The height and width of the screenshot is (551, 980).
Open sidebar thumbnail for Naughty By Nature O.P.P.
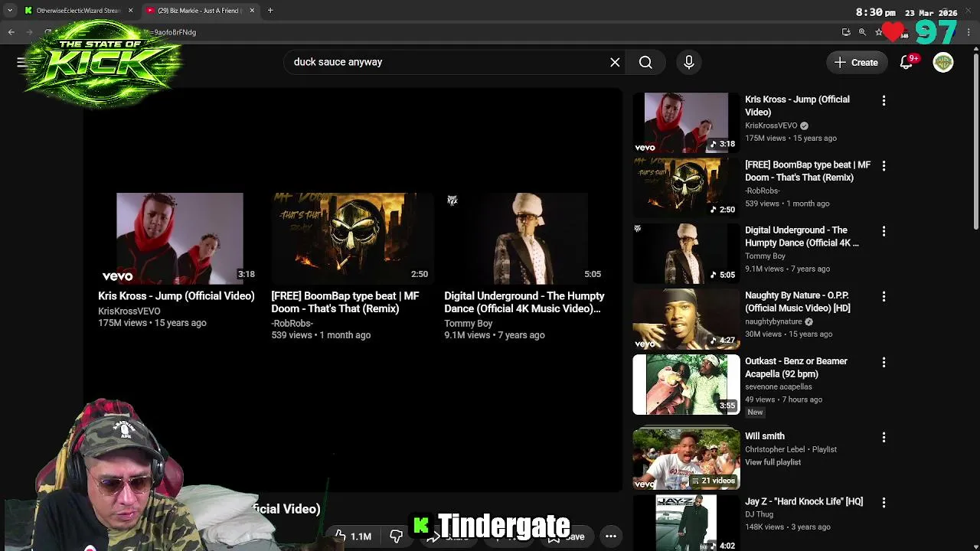(x=686, y=319)
